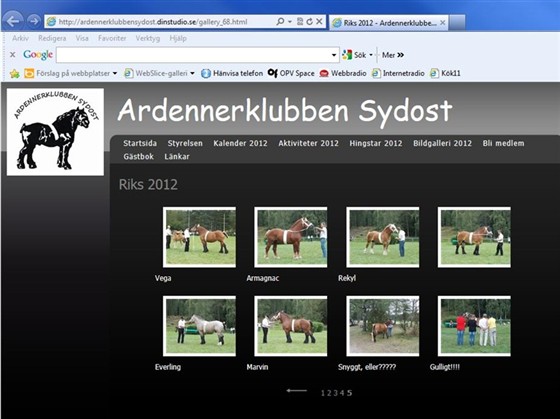Open the Gästbok link
Screen dimensions: 560x419
tap(139, 156)
